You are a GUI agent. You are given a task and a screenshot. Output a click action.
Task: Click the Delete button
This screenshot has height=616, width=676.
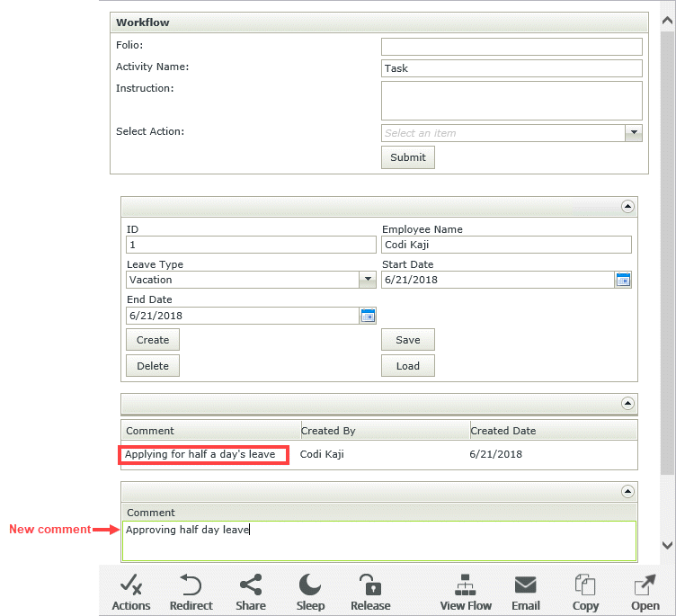click(x=153, y=366)
